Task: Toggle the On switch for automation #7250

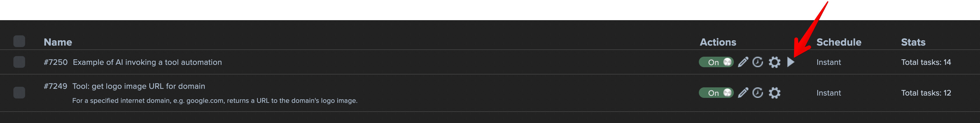Action: [x=716, y=62]
